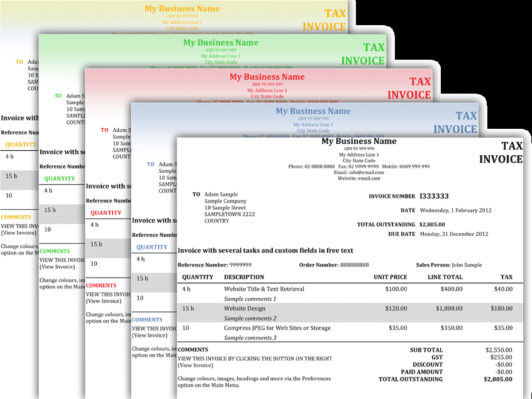Click the yellow 'My Business Name' heading
This screenshot has width=532, height=399.
click(182, 9)
